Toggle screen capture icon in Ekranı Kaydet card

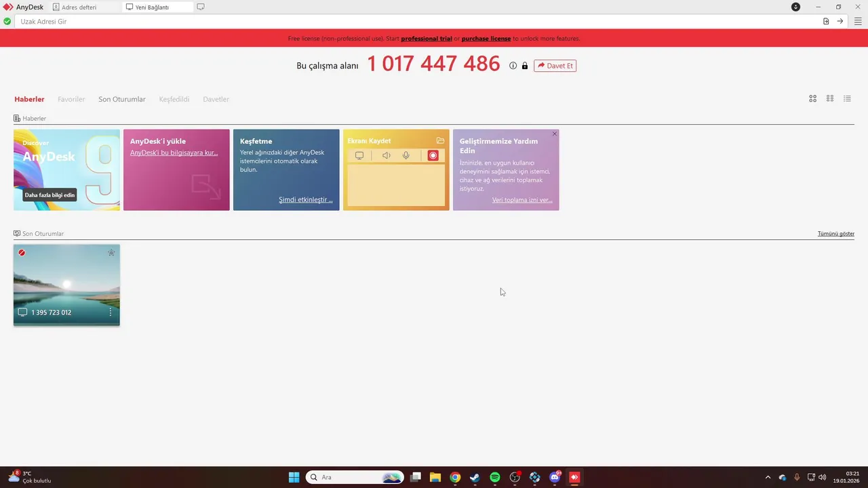point(359,155)
